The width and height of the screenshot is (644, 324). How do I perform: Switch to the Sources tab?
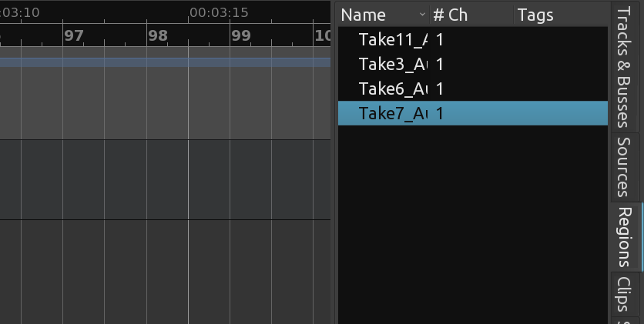[x=624, y=167]
